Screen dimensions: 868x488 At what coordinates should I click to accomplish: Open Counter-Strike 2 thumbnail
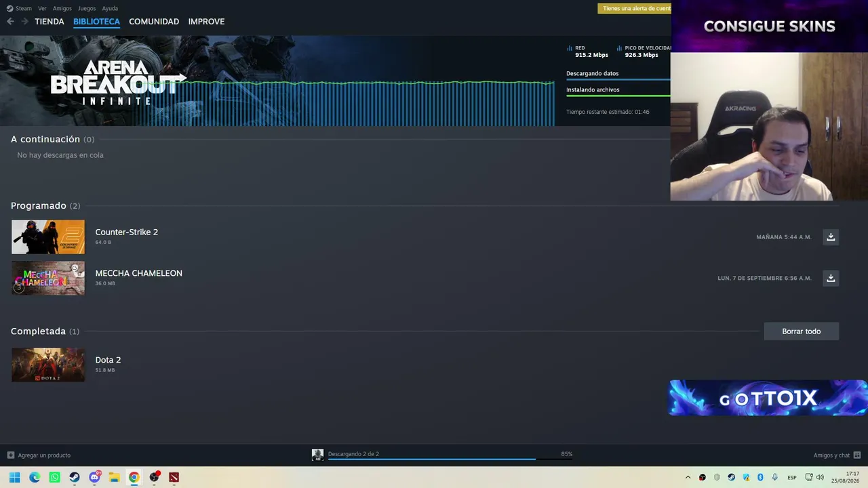(x=48, y=237)
